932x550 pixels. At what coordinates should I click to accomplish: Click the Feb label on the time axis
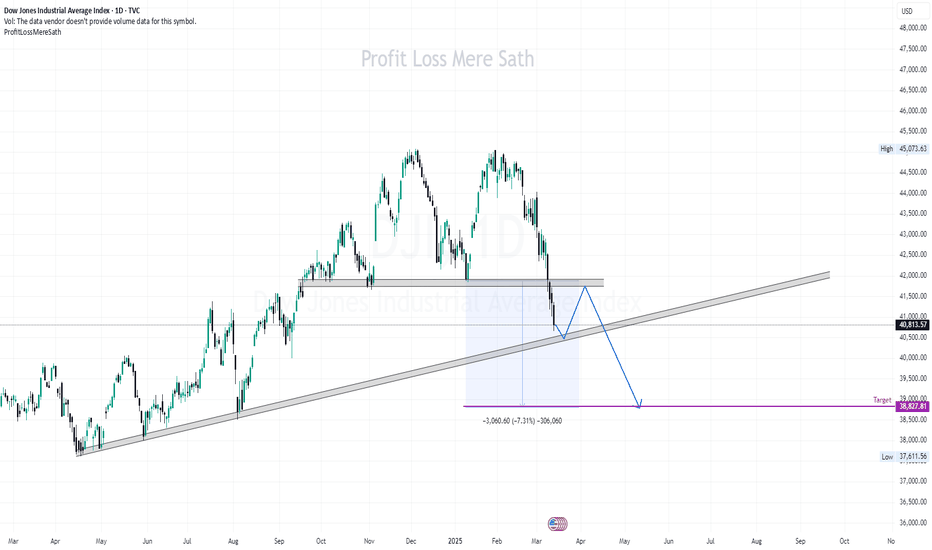pos(497,541)
